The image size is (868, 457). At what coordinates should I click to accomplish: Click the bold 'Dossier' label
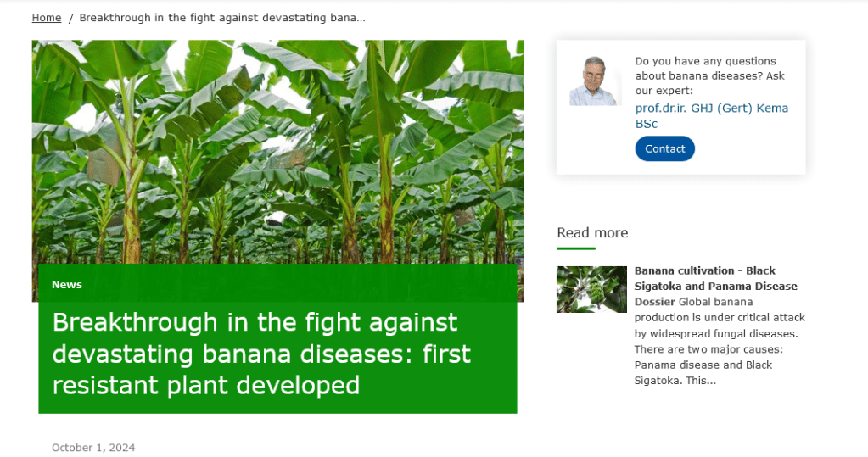point(655,302)
